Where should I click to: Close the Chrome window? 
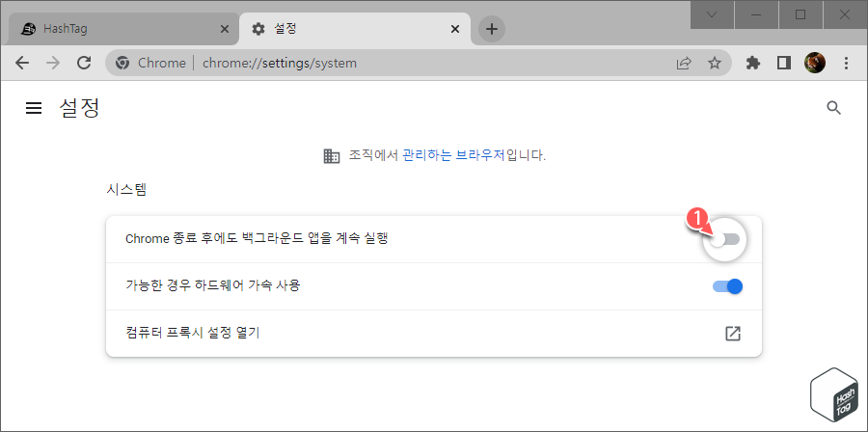(845, 14)
